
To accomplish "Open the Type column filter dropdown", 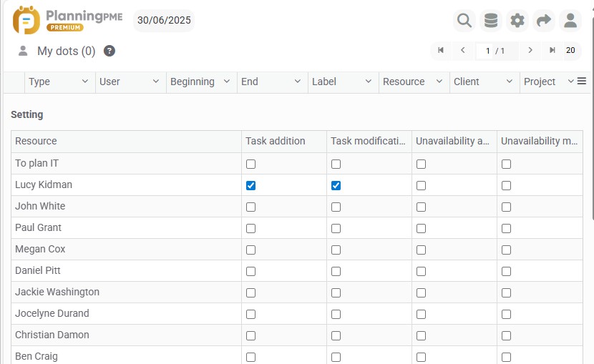I will 85,81.
